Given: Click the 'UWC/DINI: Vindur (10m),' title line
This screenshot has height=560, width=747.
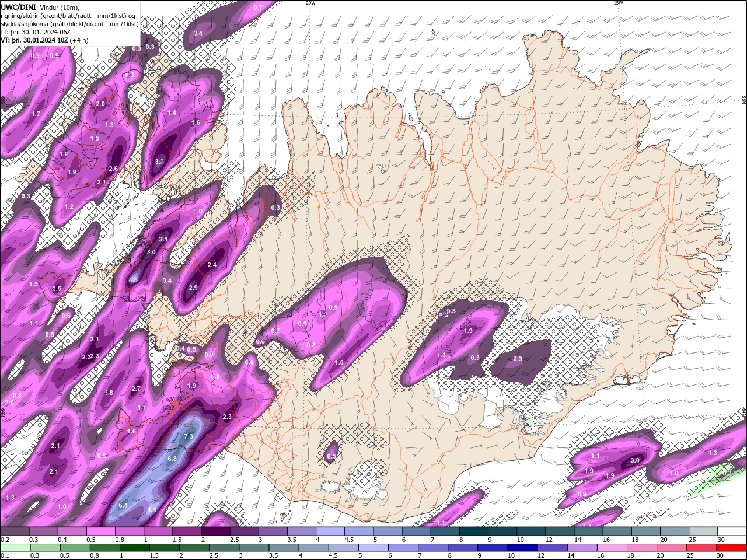Looking at the screenshot, I should coord(40,6).
